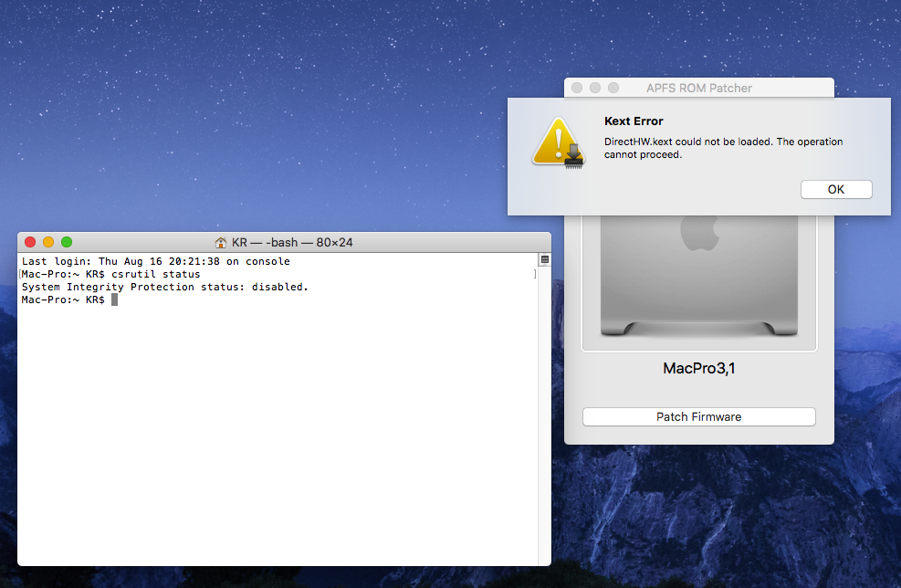This screenshot has height=588, width=901.
Task: Click the Mac Pro tower image in APFS ROM Patcher
Action: (698, 276)
